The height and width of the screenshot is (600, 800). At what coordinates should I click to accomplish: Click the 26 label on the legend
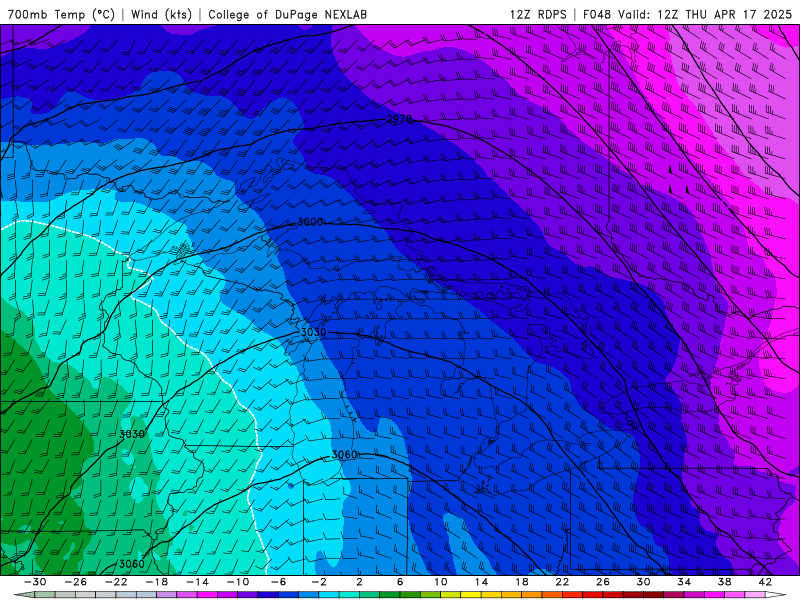603,582
